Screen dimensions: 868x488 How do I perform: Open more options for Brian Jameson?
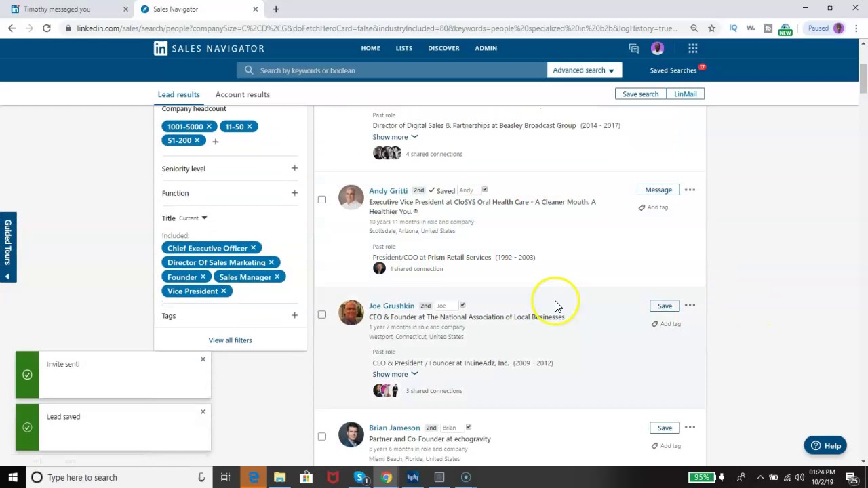690,427
